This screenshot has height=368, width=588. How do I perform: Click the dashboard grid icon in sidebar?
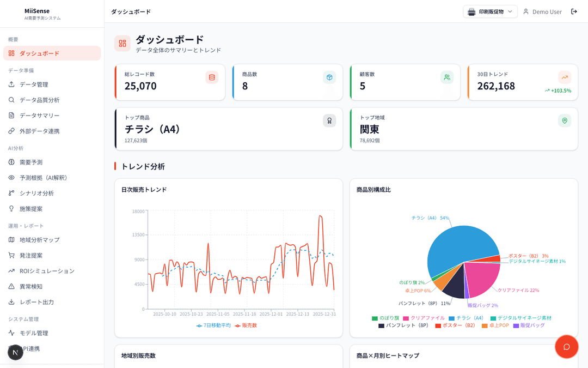(11, 53)
